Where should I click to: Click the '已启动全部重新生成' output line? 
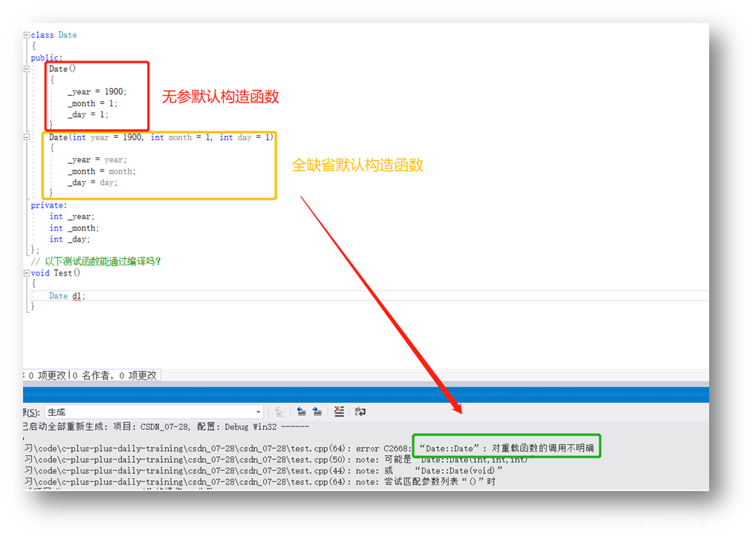[166, 426]
